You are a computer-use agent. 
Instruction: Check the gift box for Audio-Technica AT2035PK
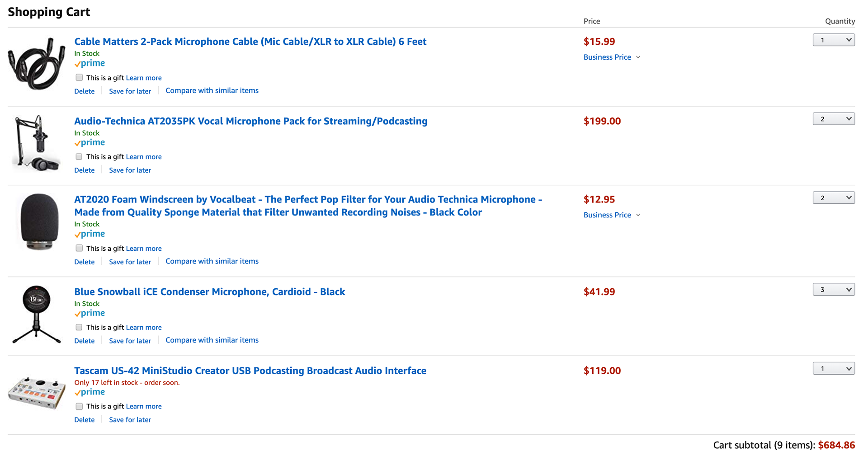click(79, 156)
